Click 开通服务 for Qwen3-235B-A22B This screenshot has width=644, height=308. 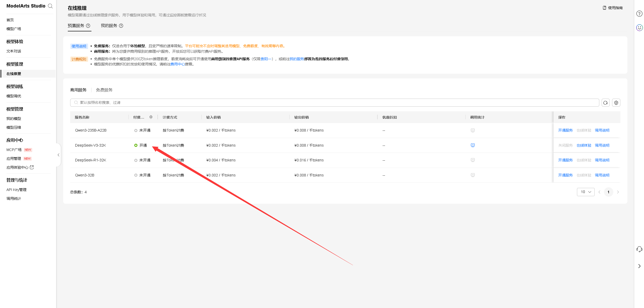pos(565,130)
